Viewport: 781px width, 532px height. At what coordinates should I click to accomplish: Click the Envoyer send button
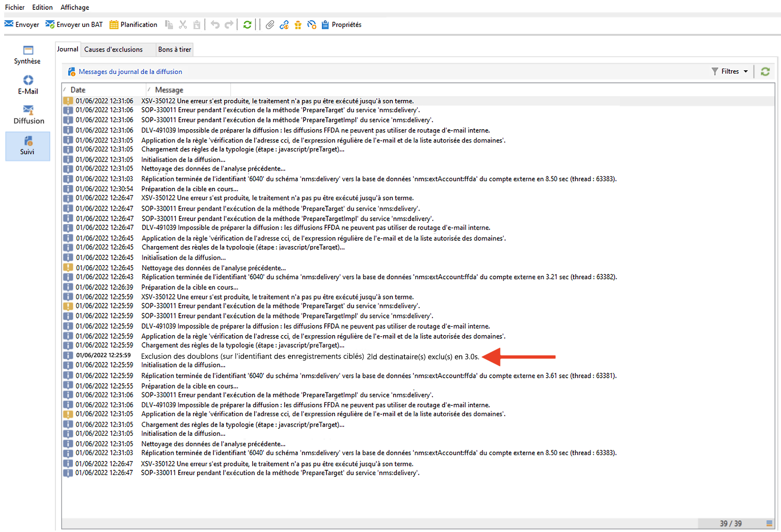[22, 25]
